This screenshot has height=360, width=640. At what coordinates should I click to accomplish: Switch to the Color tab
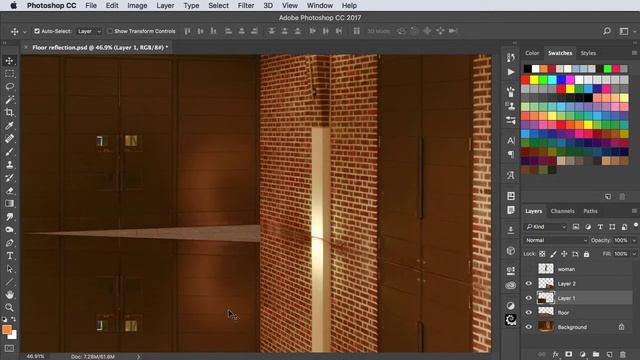click(x=532, y=53)
